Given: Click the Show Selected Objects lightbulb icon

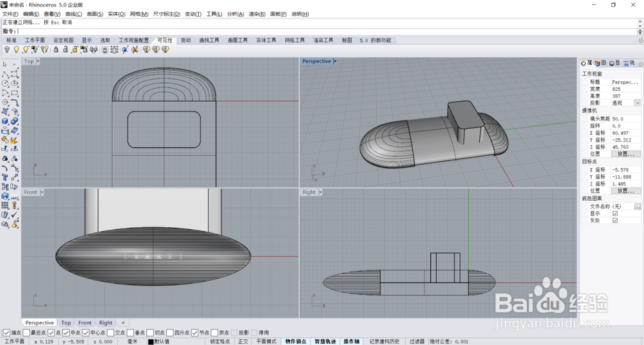Looking at the screenshot, I should 26,50.
